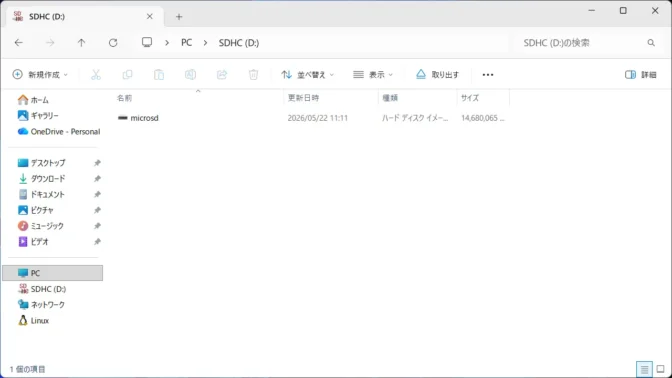Viewport: 672px width, 378px height.
Task: Select the microsd file
Action: [144, 118]
